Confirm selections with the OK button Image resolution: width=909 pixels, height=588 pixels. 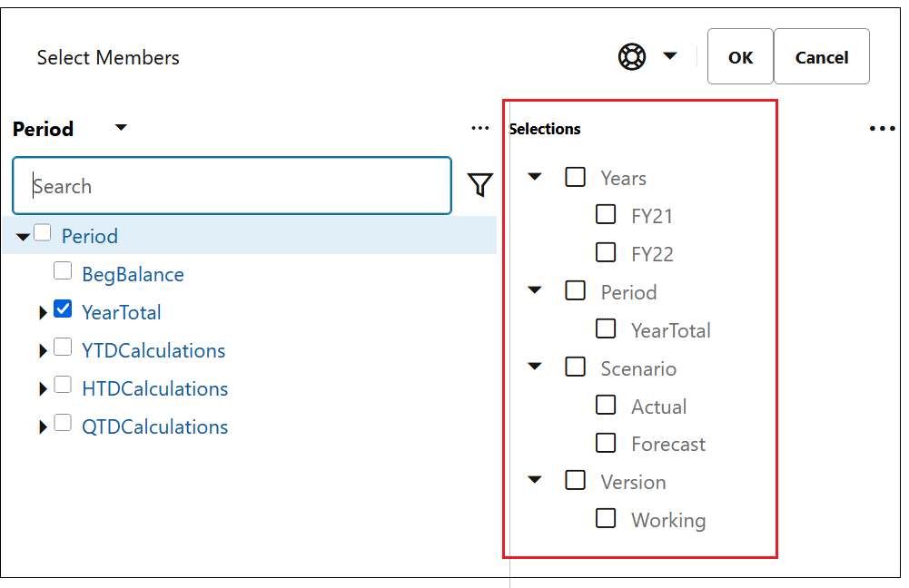pos(739,56)
